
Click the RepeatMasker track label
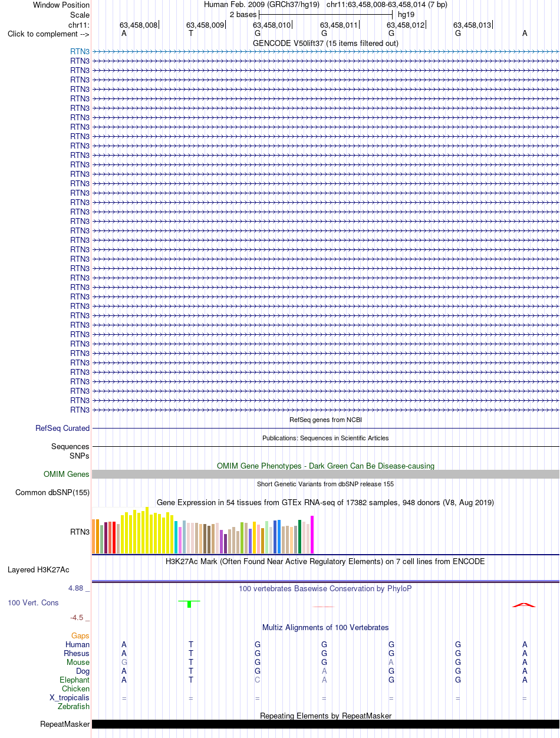(x=65, y=724)
